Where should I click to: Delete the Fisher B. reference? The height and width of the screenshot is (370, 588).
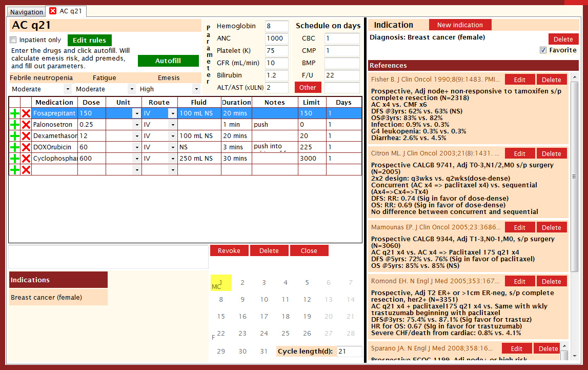tap(551, 80)
